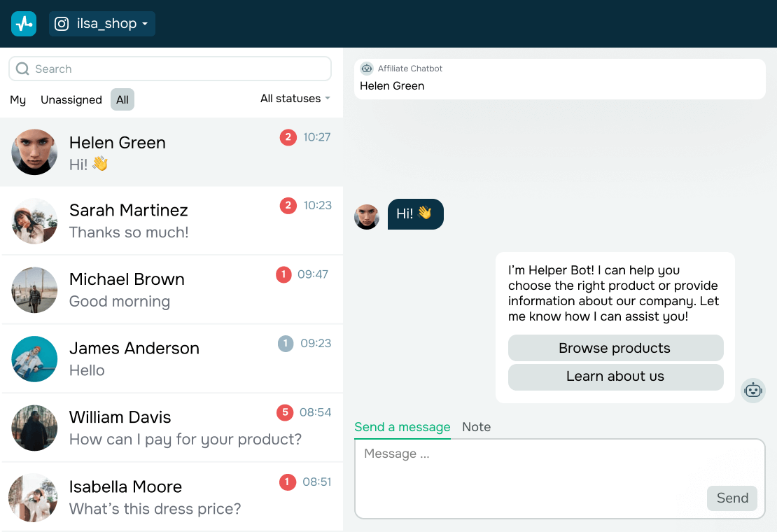Click the search magnifier icon
Screen dimensions: 777x532
tap(22, 69)
